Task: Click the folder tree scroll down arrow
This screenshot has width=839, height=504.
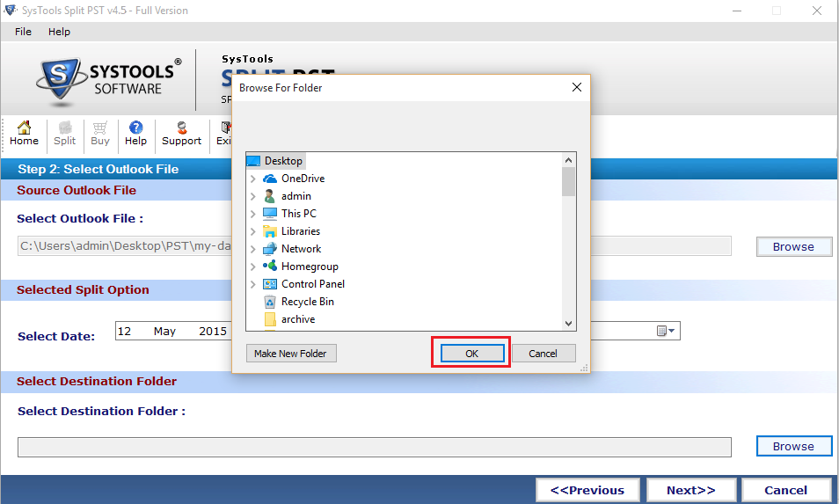Action: pyautogui.click(x=568, y=323)
